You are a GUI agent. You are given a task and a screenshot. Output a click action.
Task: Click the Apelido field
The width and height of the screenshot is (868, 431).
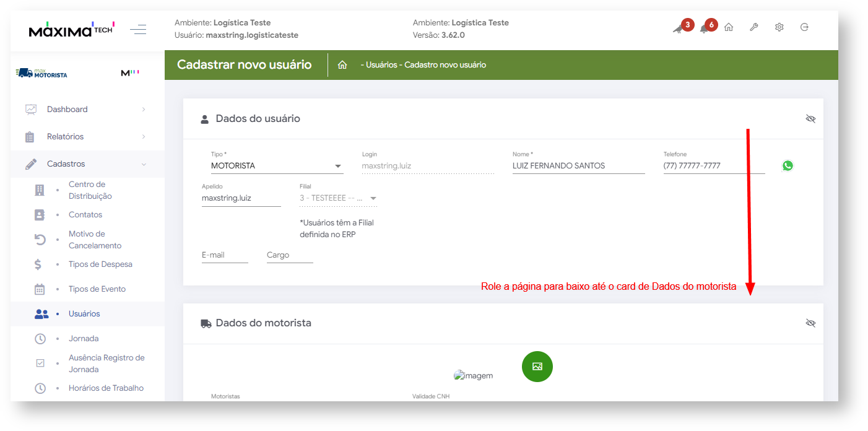tap(241, 199)
